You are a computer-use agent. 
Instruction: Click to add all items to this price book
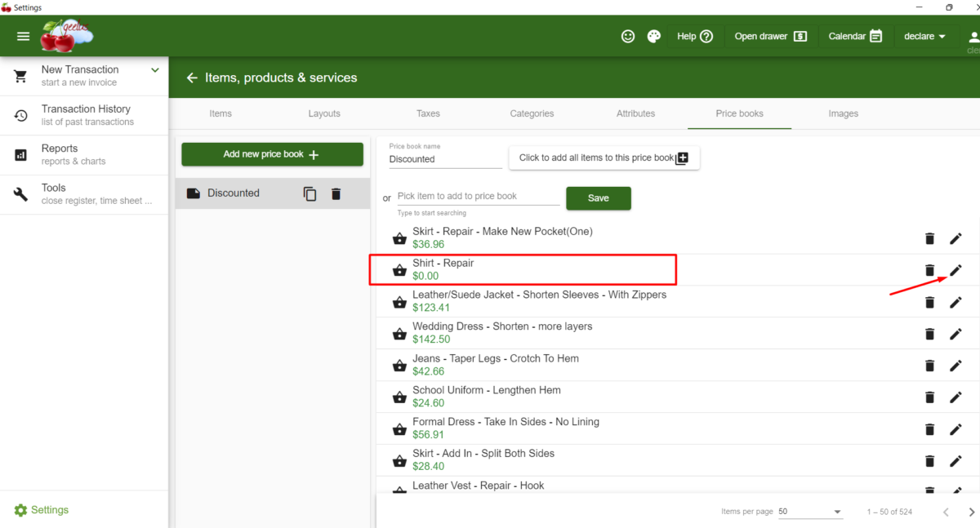[604, 158]
